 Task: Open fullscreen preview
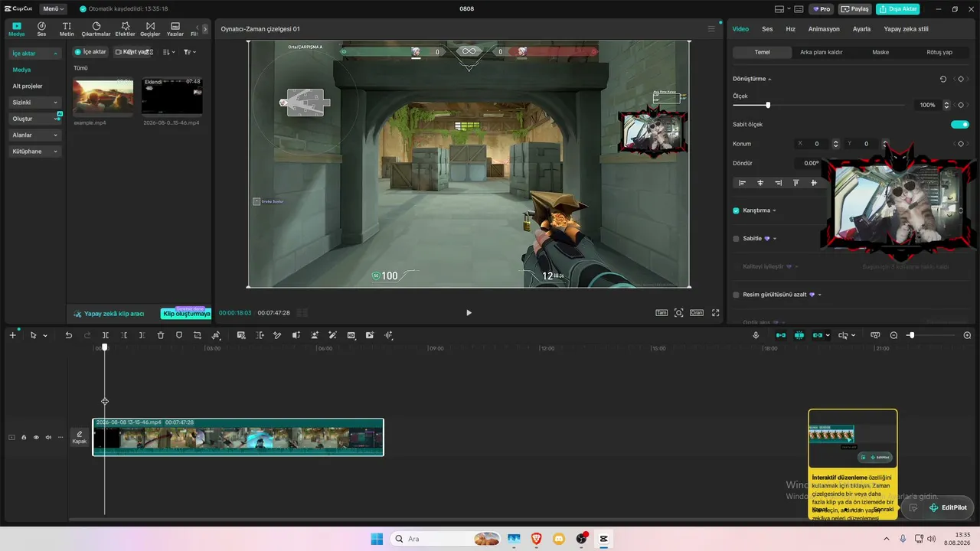point(716,312)
